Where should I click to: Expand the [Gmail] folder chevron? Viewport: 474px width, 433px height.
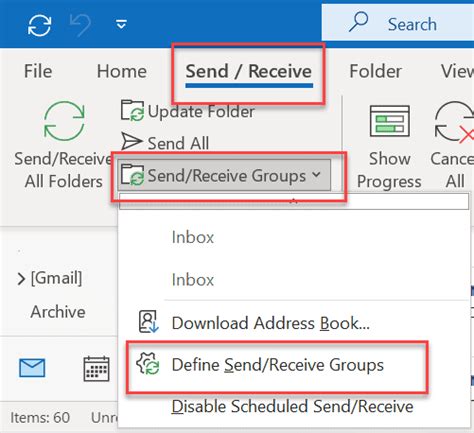[21, 279]
